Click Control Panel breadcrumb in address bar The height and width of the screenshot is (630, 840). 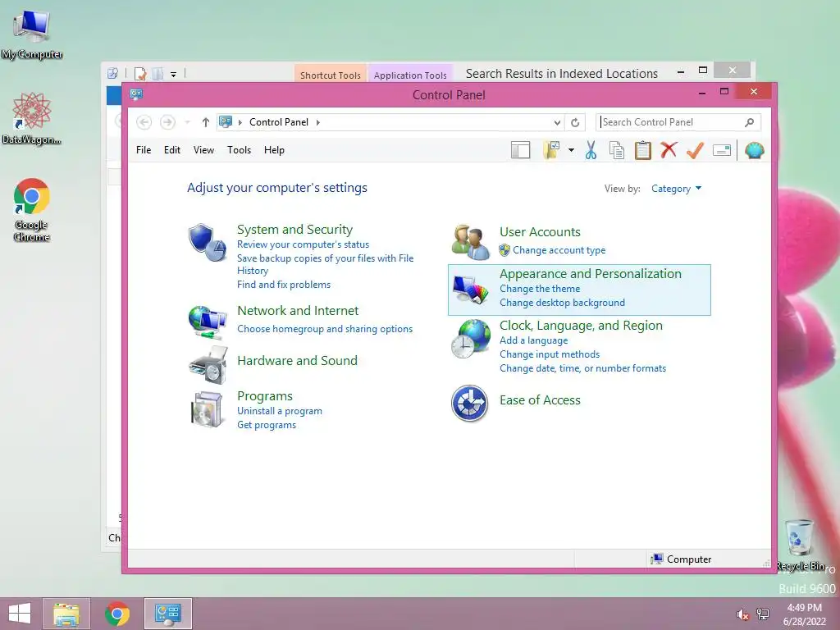coord(279,122)
